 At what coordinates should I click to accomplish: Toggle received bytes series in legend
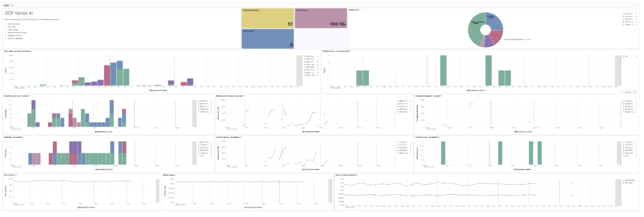tap(630, 180)
